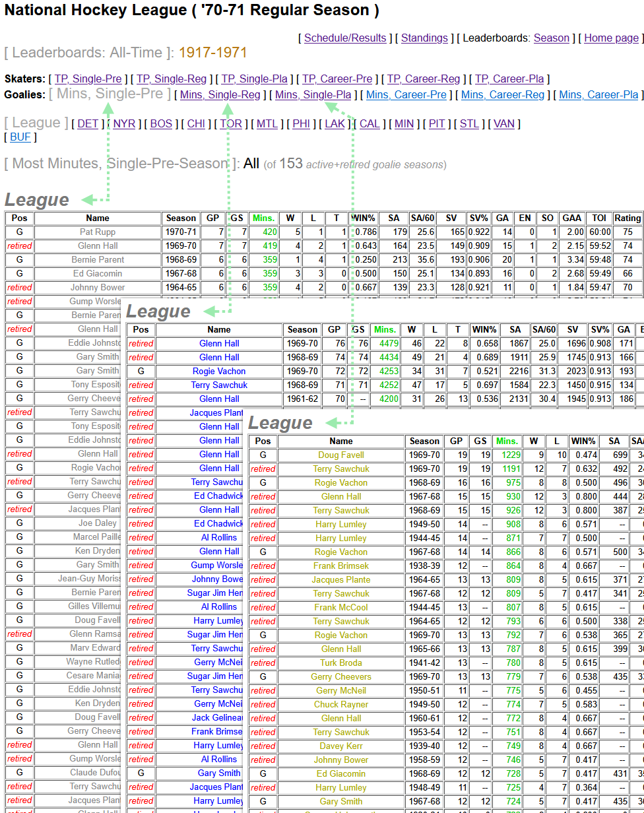Open Gary Smith in the 724-minute row
This screenshot has height=813, width=644.
tap(341, 802)
